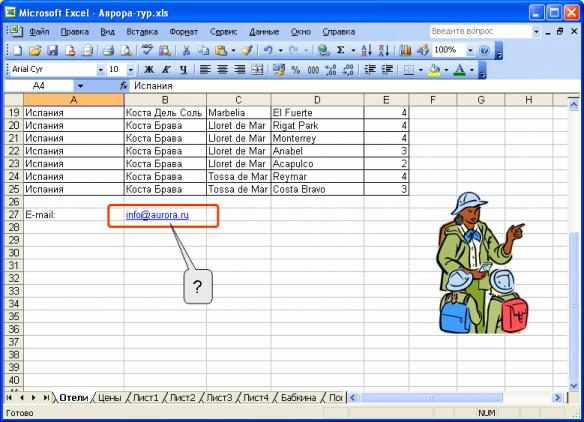Open the Arial Cyr font dropdown
This screenshot has height=422, width=584.
point(100,70)
